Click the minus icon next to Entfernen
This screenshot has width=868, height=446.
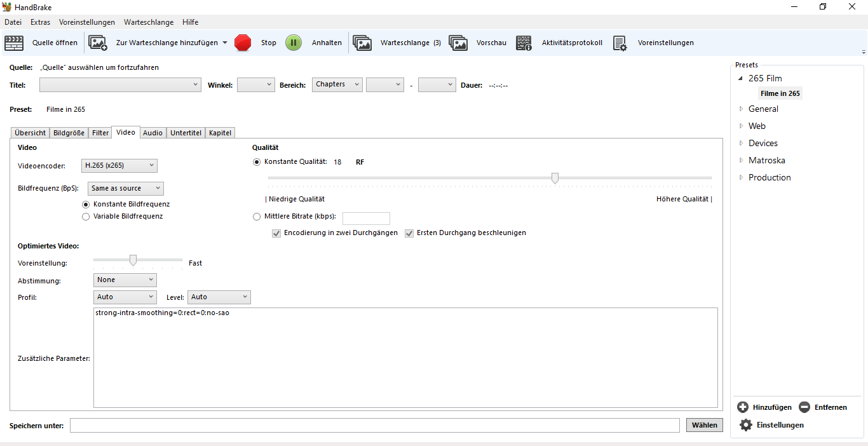pyautogui.click(x=804, y=407)
